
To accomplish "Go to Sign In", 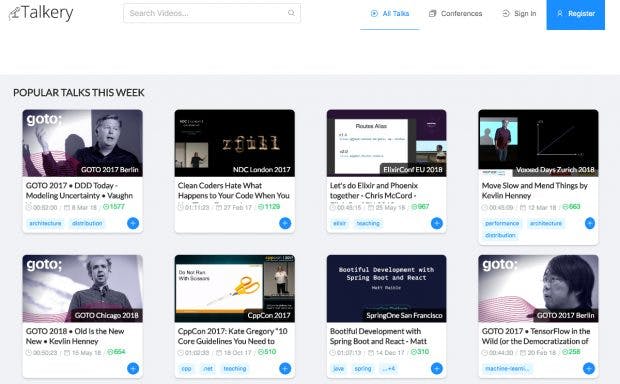I will click(x=519, y=13).
